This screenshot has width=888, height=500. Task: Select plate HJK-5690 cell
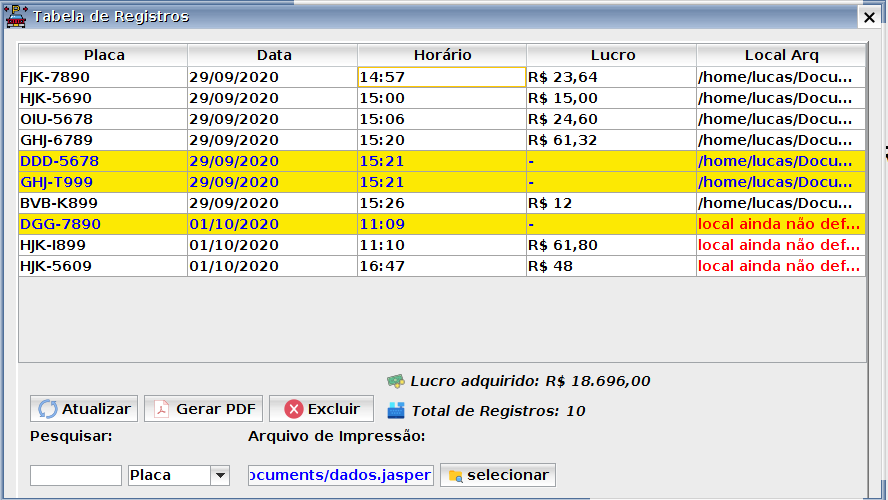coord(103,98)
